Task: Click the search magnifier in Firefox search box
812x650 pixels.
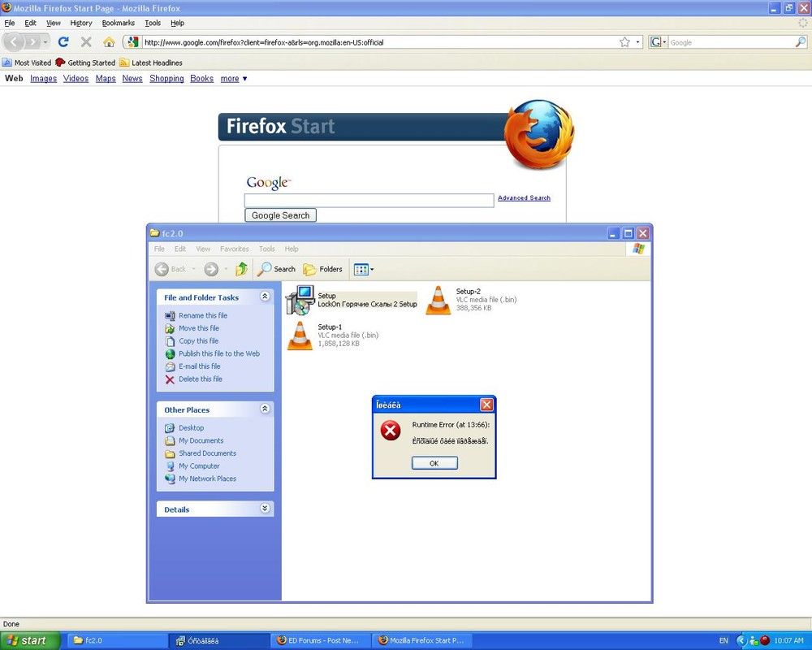Action: (801, 42)
